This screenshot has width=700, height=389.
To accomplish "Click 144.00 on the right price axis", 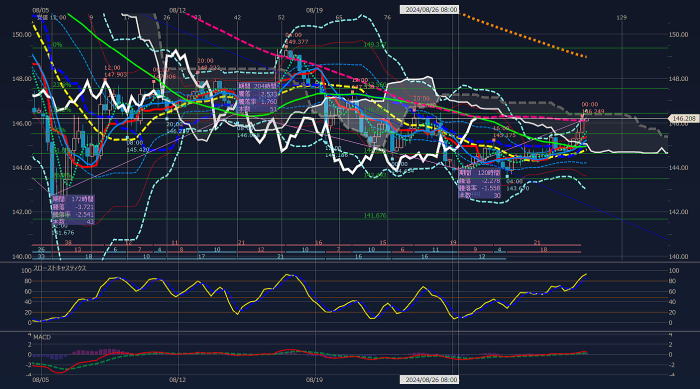I will 678,168.
